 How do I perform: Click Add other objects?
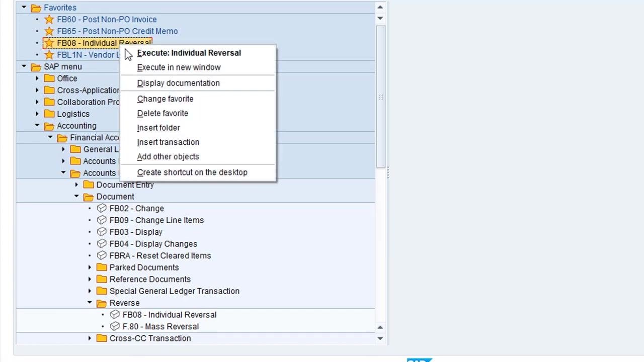[168, 157]
